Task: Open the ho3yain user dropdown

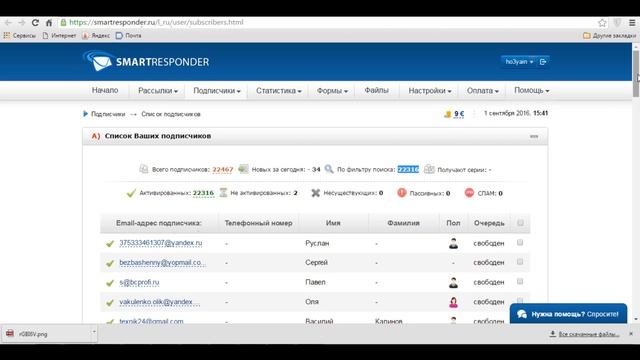Action: 519,62
